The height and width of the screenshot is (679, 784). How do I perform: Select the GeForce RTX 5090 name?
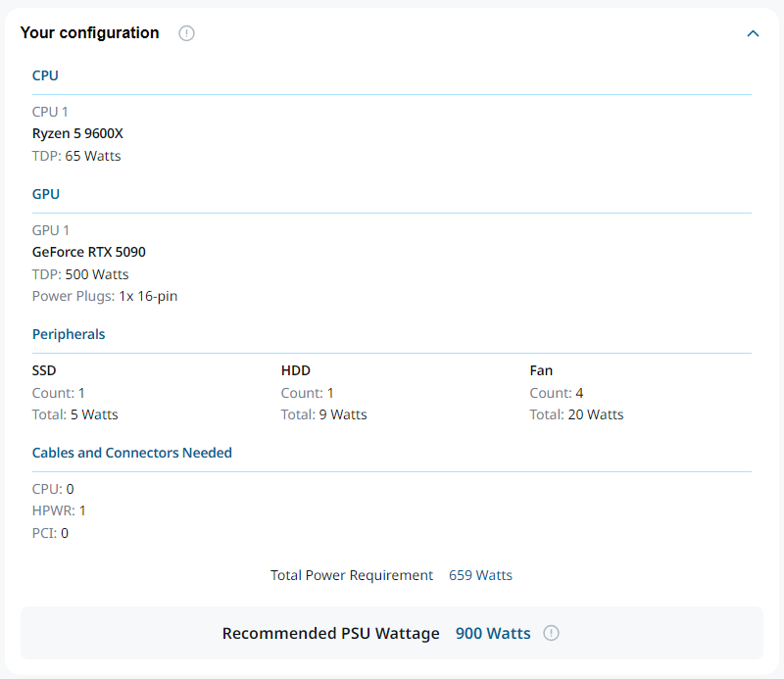point(89,252)
